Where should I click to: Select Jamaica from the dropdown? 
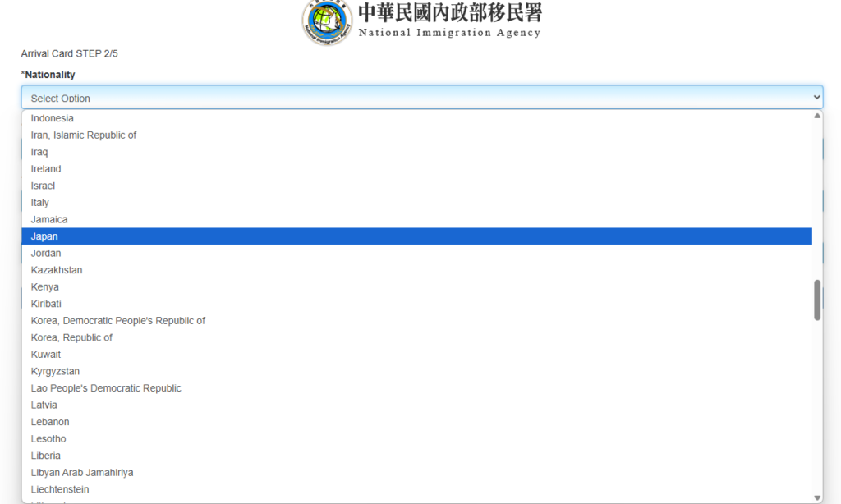[49, 220]
